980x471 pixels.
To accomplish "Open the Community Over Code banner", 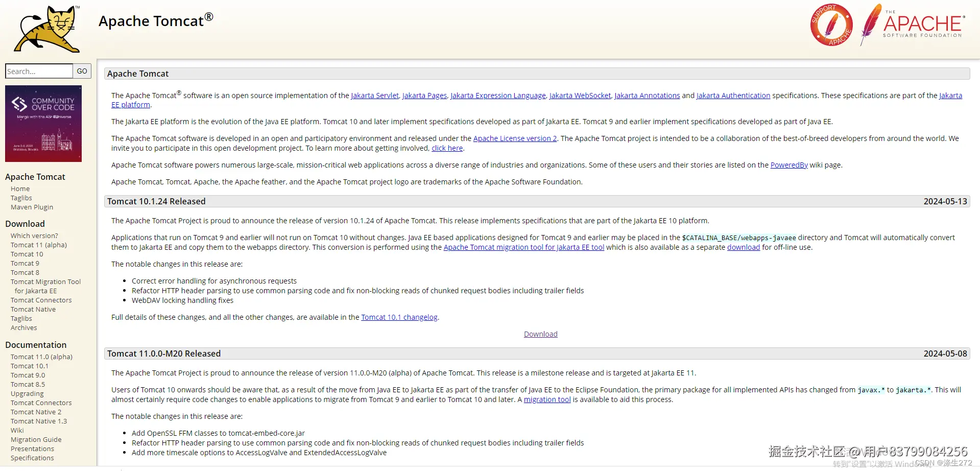I will pos(43,124).
